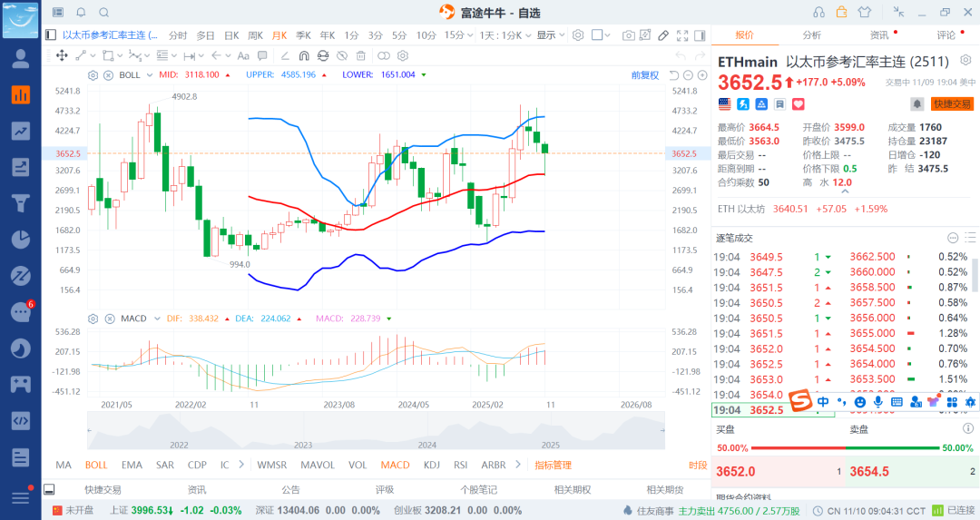Click the search magnifier in title bar
The height and width of the screenshot is (520, 980).
click(103, 12)
